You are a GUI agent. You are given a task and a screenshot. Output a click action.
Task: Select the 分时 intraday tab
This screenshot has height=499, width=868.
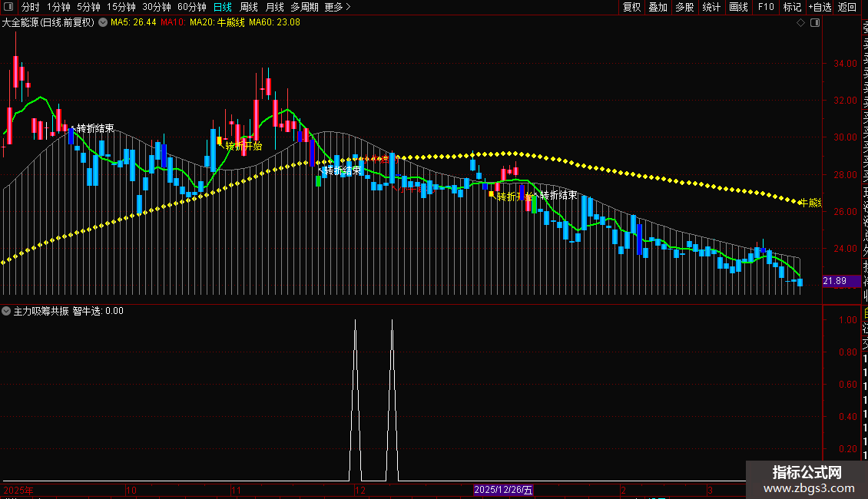pyautogui.click(x=31, y=7)
